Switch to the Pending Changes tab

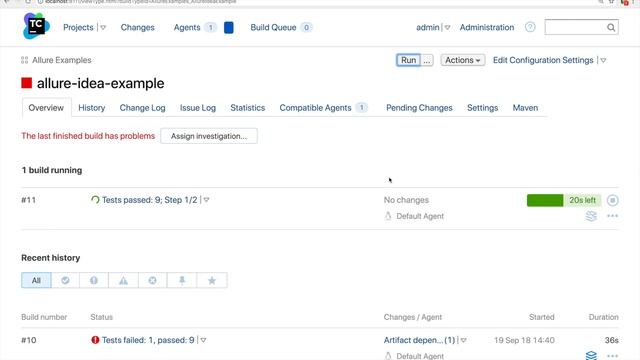coord(419,108)
